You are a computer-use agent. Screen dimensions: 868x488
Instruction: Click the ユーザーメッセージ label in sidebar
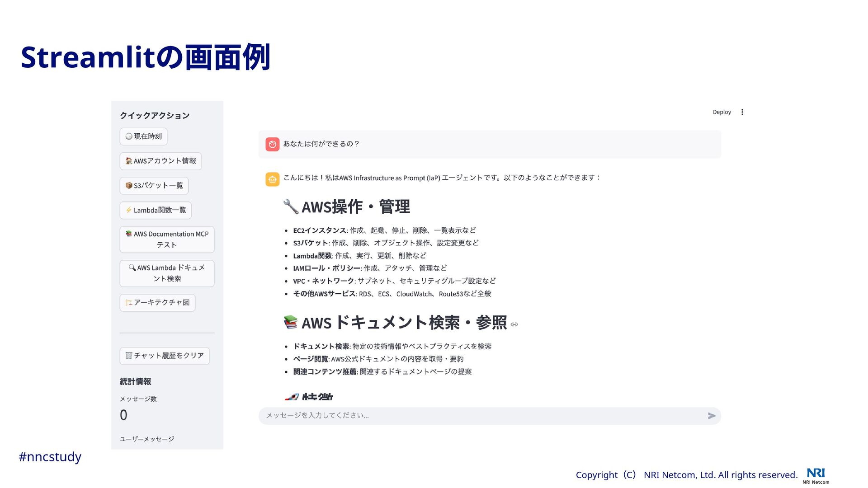pyautogui.click(x=147, y=439)
